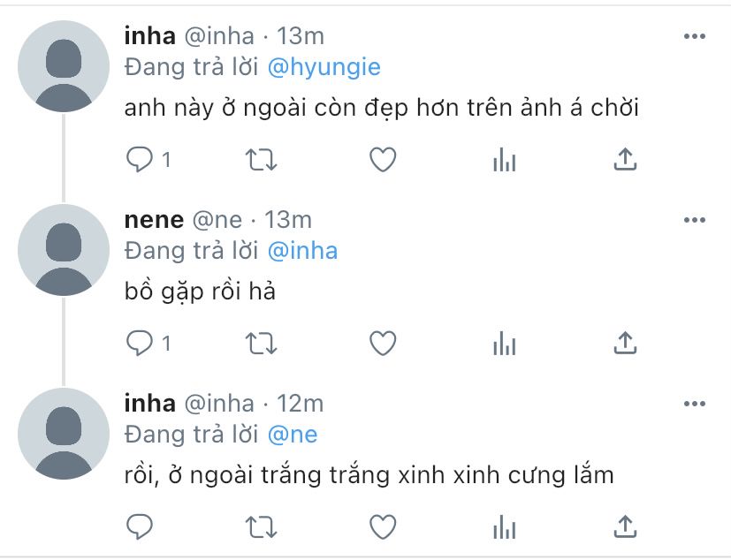View analytics for inha's first tweet
The image size is (731, 560).
click(504, 160)
